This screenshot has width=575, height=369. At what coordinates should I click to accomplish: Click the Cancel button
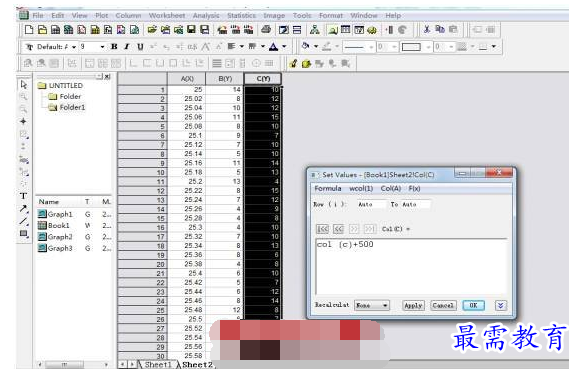(443, 305)
